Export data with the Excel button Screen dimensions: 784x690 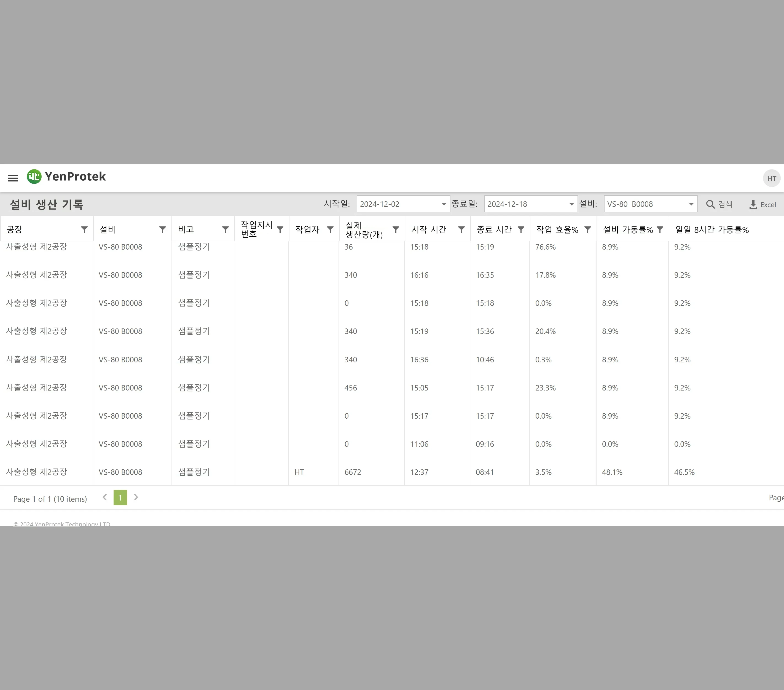pyautogui.click(x=762, y=205)
